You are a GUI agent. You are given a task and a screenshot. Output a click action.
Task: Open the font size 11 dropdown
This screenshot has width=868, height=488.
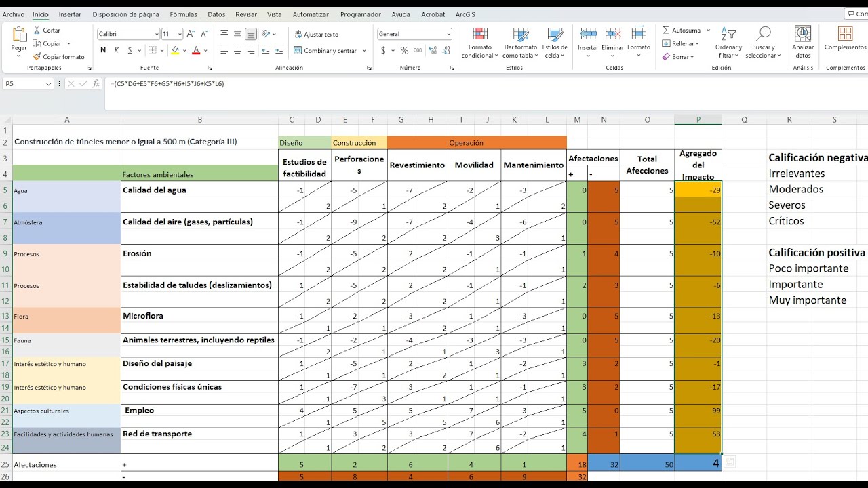(x=180, y=34)
